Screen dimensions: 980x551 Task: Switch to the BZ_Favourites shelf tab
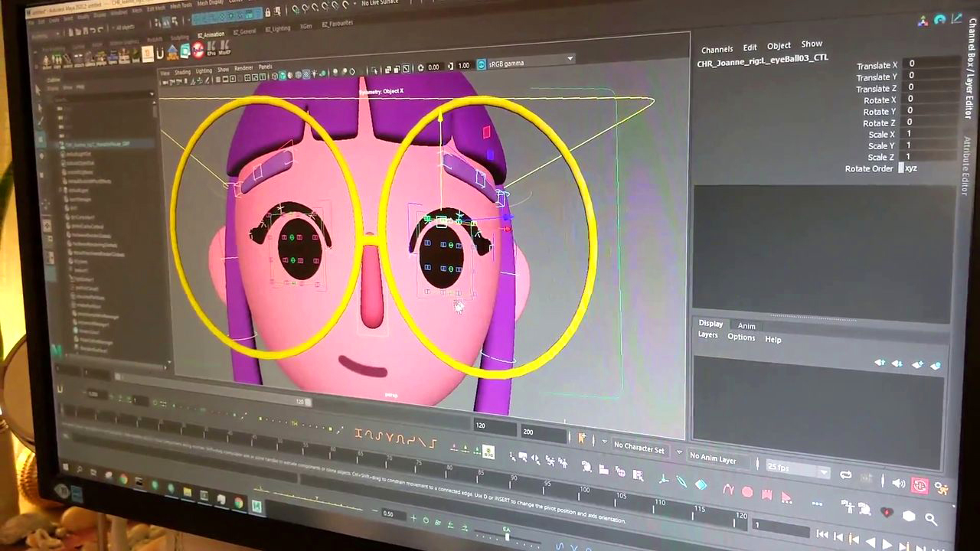pyautogui.click(x=338, y=24)
